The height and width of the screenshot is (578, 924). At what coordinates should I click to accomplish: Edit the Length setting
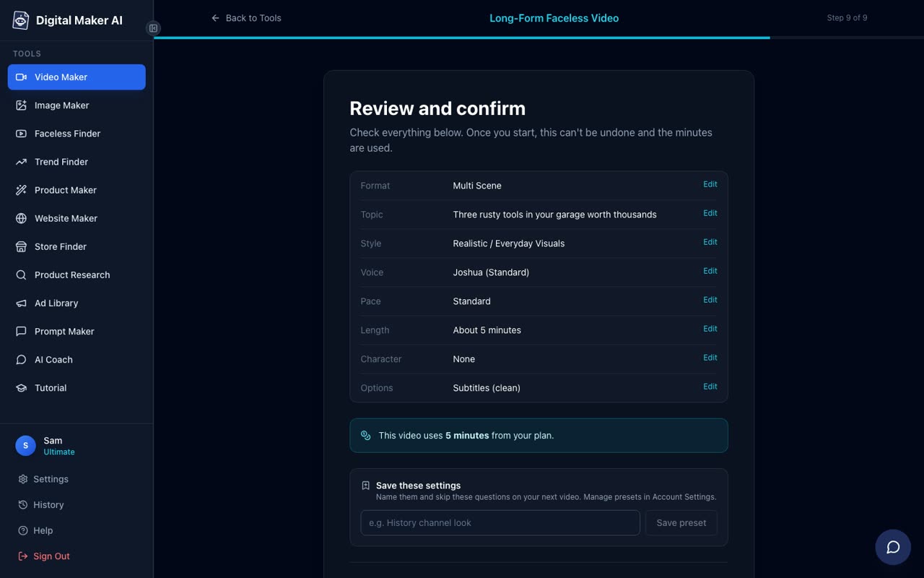tap(710, 329)
